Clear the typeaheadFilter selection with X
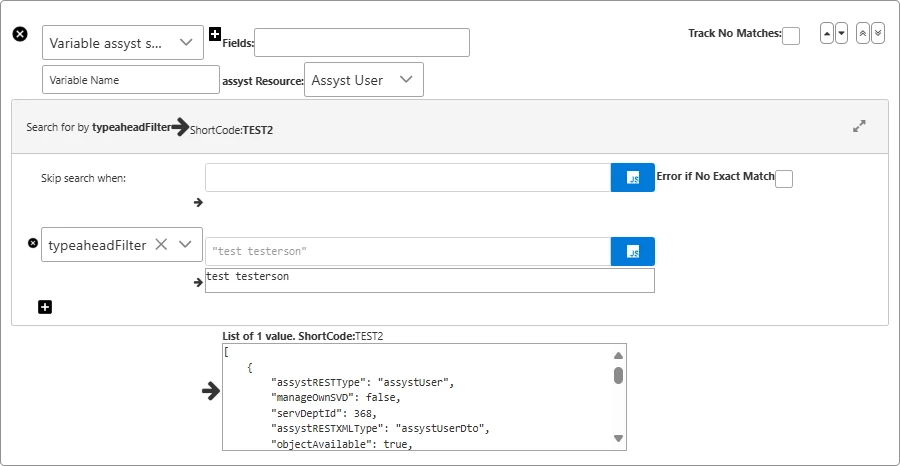This screenshot has height=466, width=900. (x=161, y=244)
